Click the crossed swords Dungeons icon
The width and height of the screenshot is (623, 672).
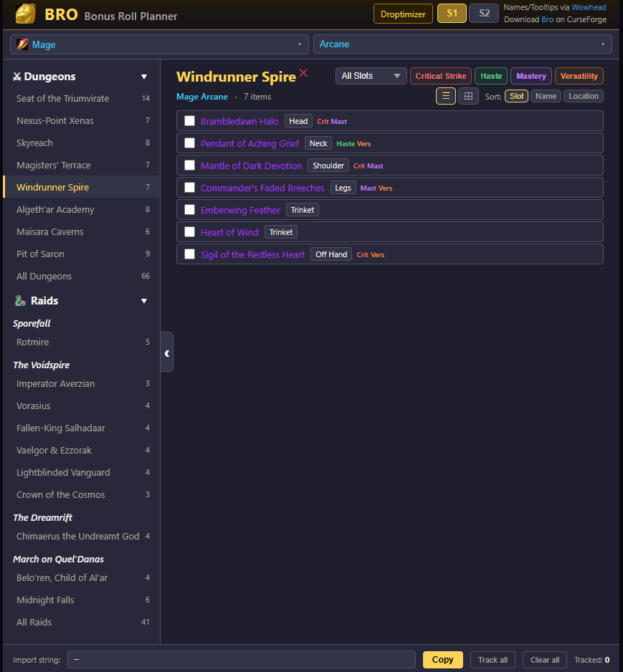tap(16, 77)
